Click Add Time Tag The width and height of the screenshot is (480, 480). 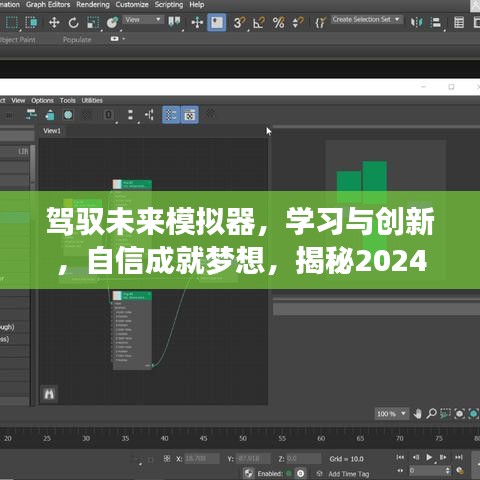point(348,474)
